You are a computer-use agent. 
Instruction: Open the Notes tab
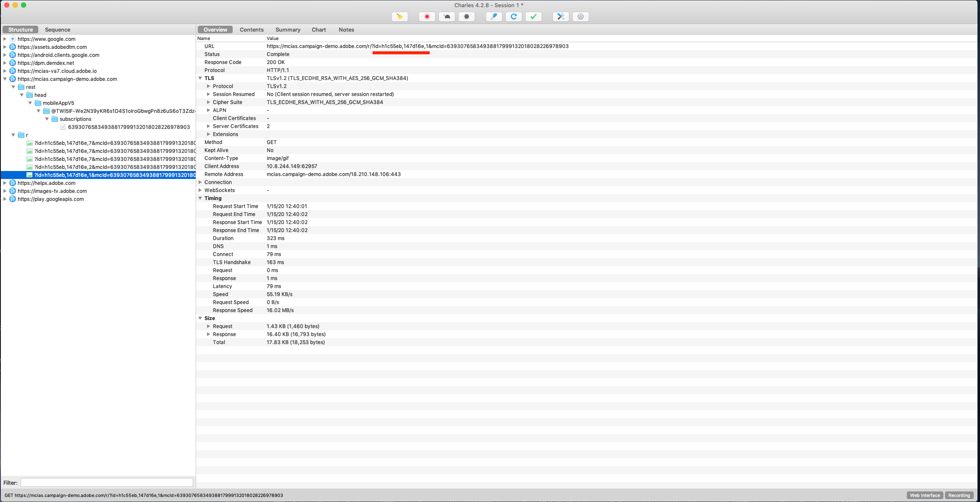pyautogui.click(x=346, y=29)
